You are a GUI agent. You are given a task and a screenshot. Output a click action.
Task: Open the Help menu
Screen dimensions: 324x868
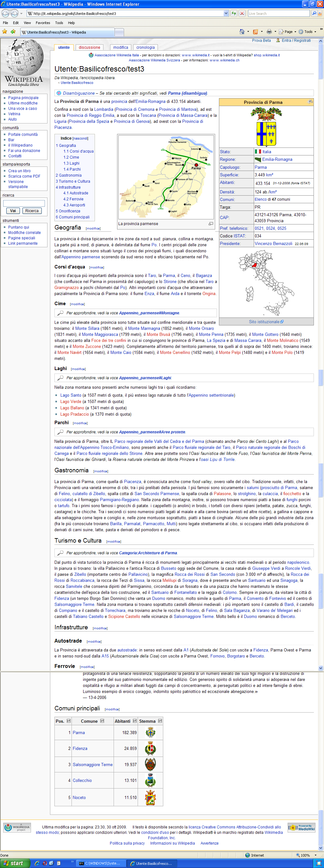click(x=72, y=23)
